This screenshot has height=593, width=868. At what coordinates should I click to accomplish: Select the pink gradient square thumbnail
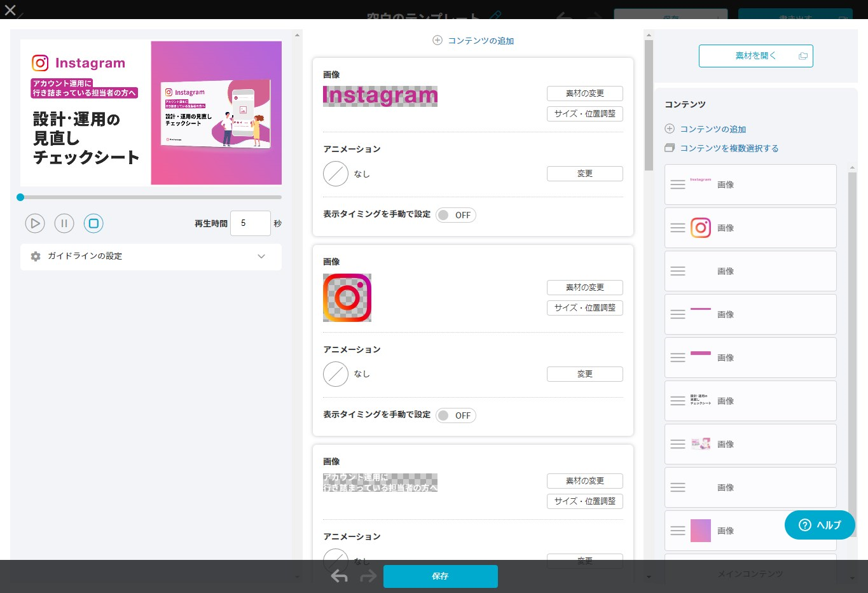point(701,531)
